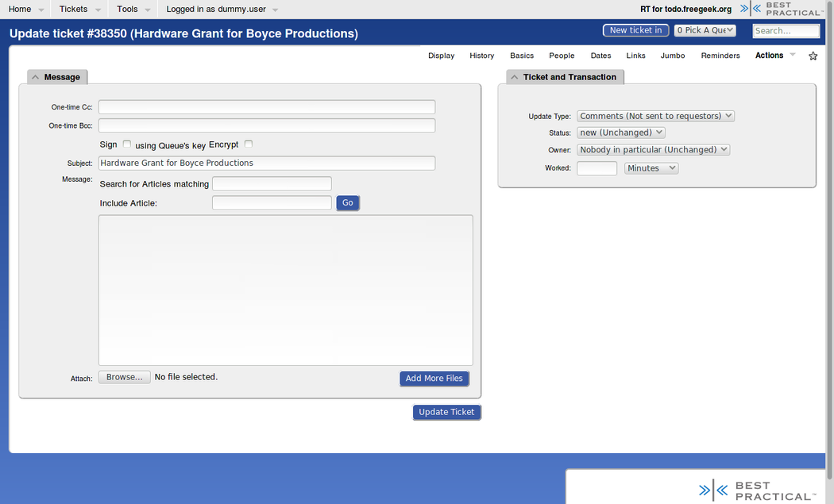834x504 pixels.
Task: Open the Update Type dropdown
Action: (655, 116)
